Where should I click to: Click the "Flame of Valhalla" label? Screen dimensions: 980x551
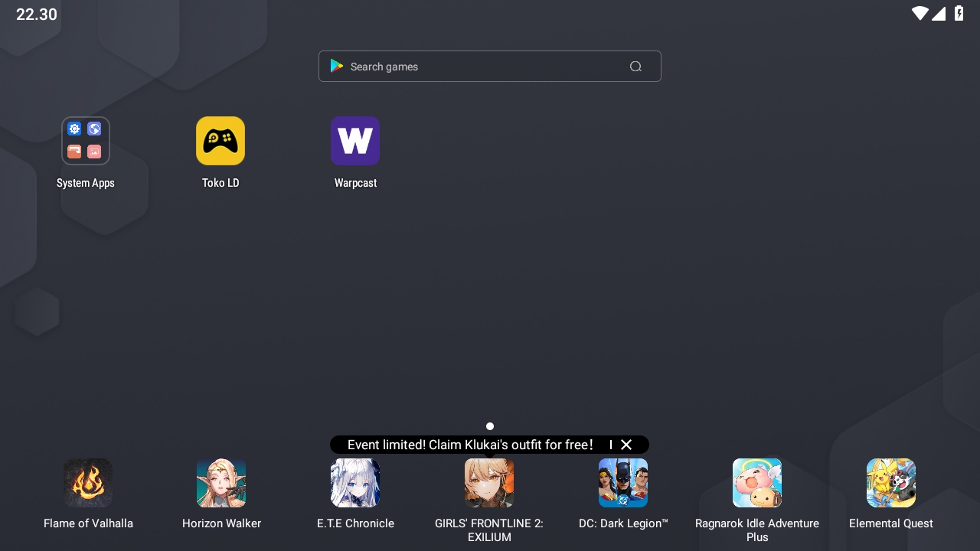88,523
